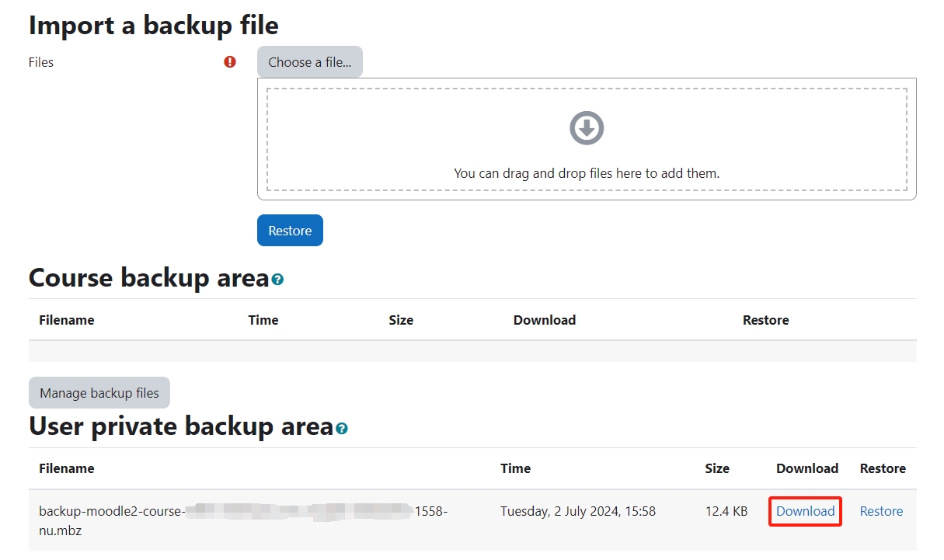Open Manage backup files
The image size is (944, 560).
(x=99, y=392)
